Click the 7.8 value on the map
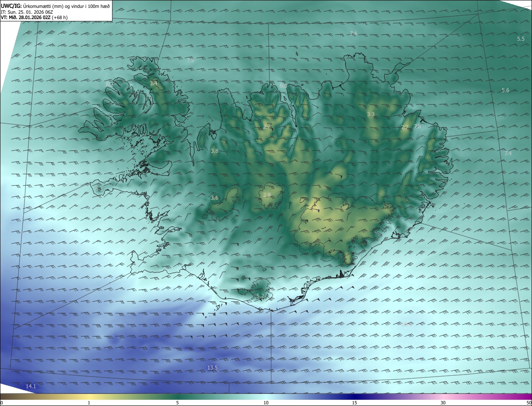 (x=417, y=127)
